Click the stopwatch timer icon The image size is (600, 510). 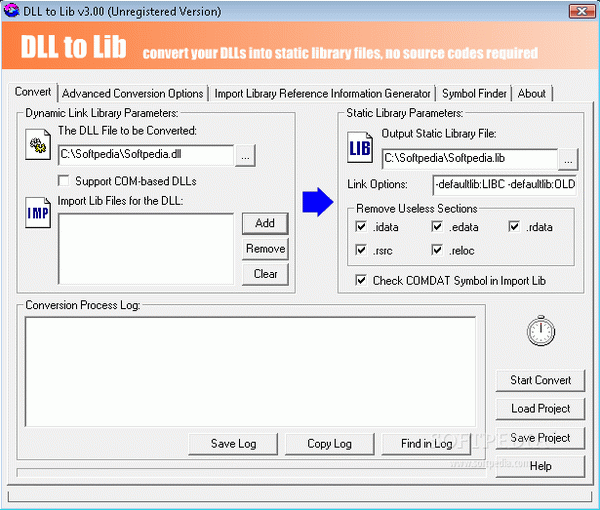pos(541,331)
